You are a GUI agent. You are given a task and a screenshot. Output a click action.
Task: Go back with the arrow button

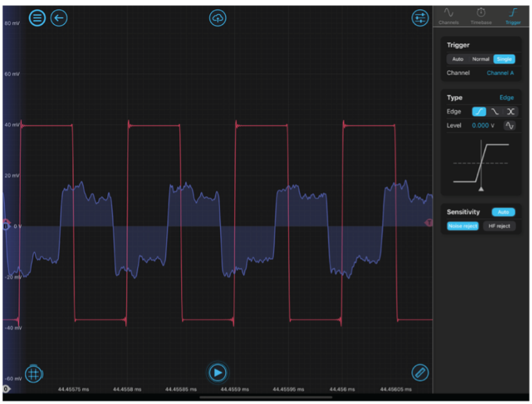tap(59, 18)
